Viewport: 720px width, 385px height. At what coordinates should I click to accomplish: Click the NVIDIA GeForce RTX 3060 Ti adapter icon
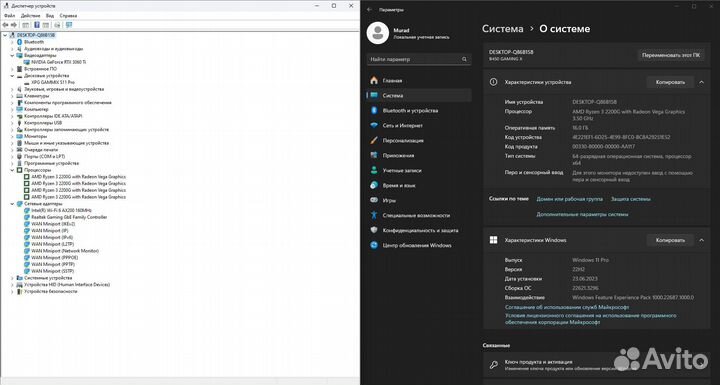(27, 62)
